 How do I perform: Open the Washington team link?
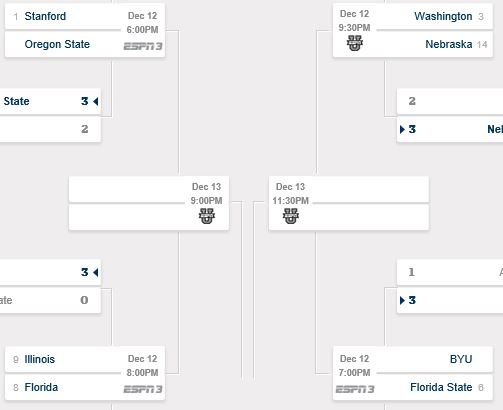tap(443, 16)
